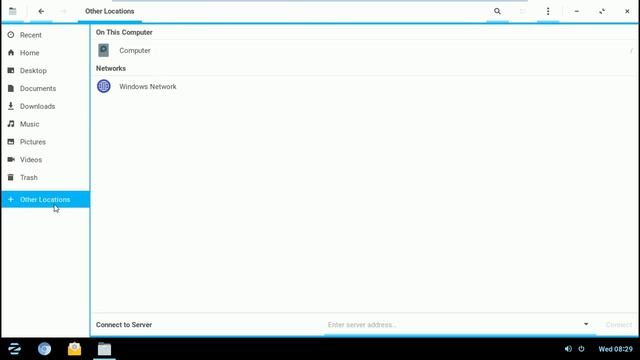Click the Windows Network globe icon

[x=104, y=86]
